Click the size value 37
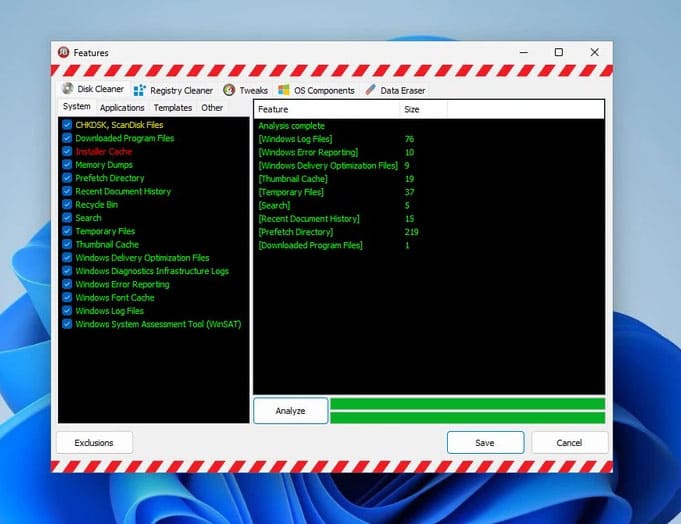 (409, 192)
